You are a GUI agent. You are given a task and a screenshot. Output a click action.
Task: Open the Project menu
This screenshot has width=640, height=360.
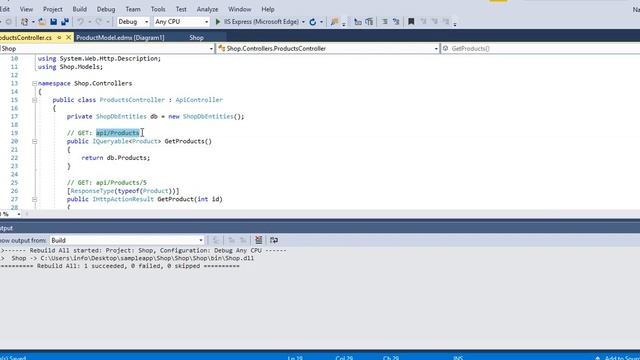[x=53, y=9]
